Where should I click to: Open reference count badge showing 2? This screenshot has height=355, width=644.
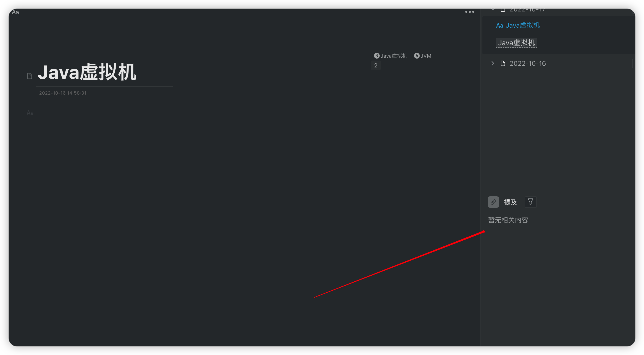tap(375, 66)
